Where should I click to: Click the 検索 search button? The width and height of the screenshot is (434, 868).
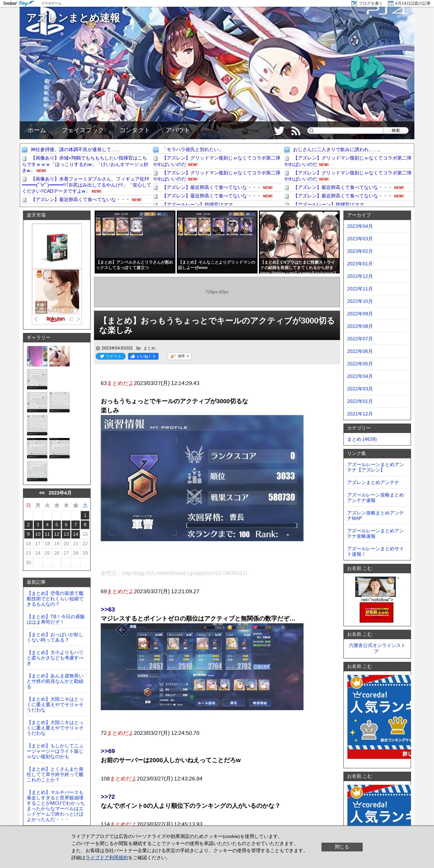click(x=395, y=130)
